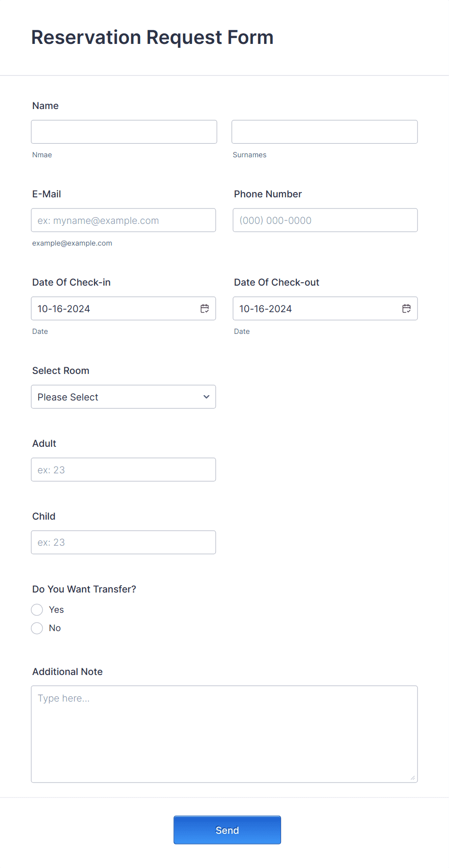449x868 pixels.
Task: Select Yes for transfer
Action: tap(37, 610)
